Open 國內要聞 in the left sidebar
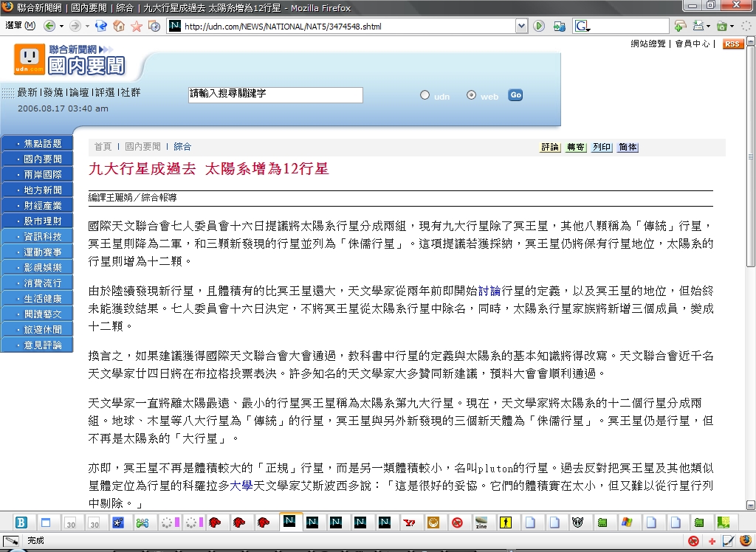Viewport: 756px width, 552px height. (x=43, y=159)
